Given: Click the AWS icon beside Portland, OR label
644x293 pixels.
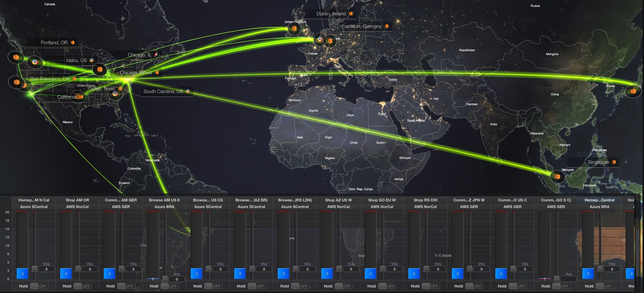Looking at the screenshot, I should (x=73, y=43).
